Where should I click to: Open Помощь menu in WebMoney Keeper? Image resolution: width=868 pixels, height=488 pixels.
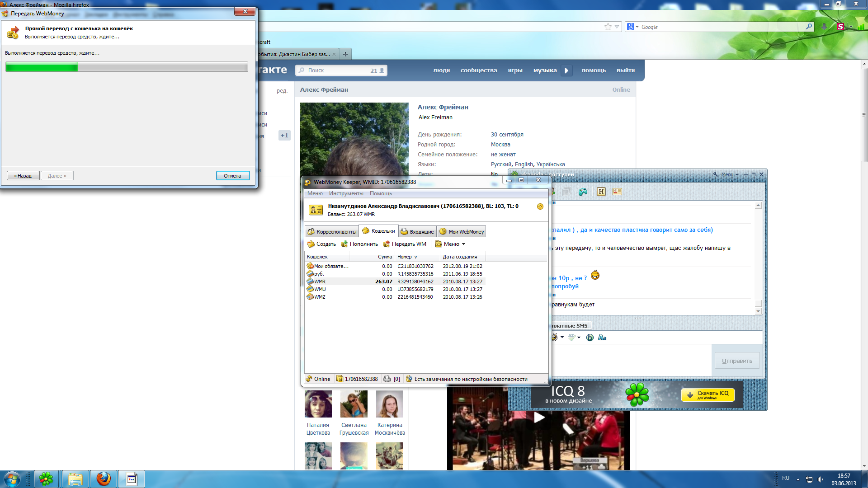381,193
